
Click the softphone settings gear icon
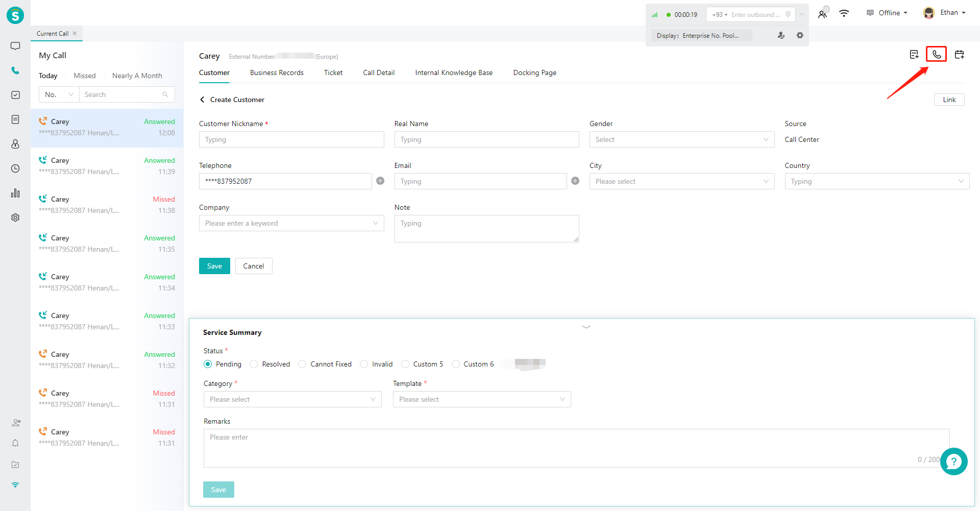pyautogui.click(x=800, y=35)
